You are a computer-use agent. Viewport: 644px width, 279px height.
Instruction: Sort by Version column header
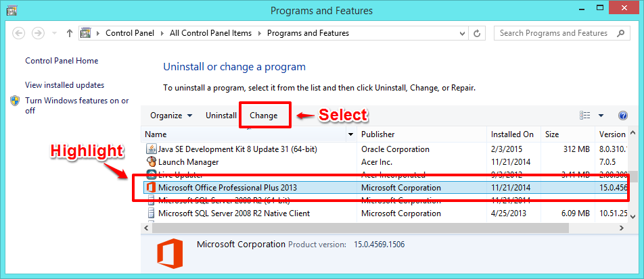coord(612,134)
